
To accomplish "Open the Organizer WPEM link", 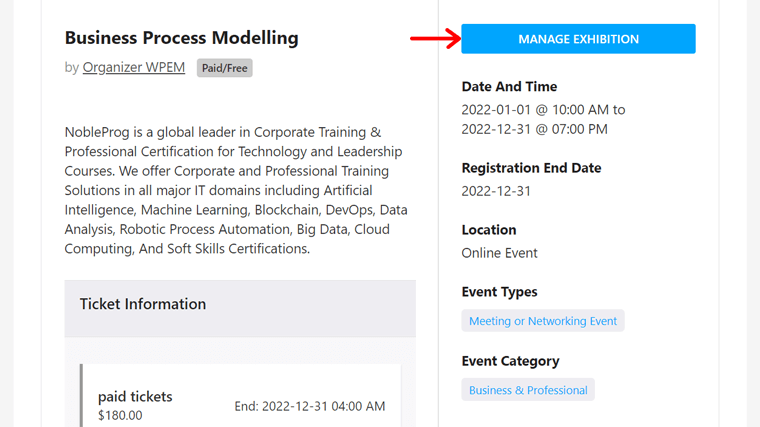I will 134,68.
